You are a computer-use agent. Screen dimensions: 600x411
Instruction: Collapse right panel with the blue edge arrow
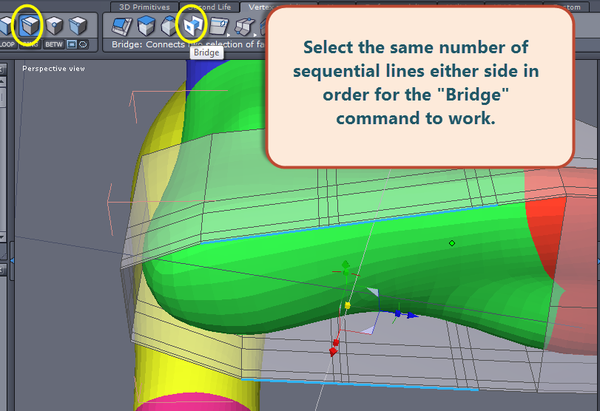coord(598,261)
